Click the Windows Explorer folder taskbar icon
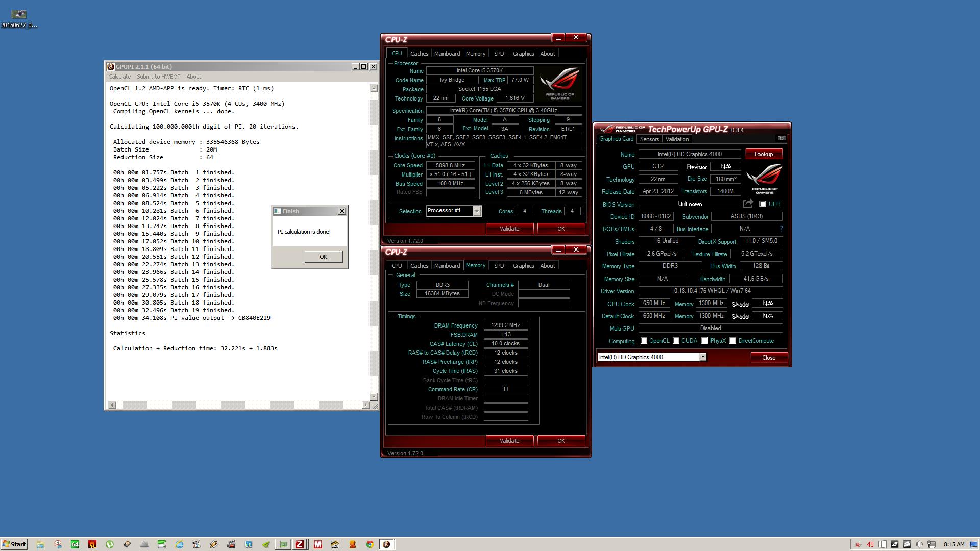This screenshot has width=980, height=551. [40, 544]
